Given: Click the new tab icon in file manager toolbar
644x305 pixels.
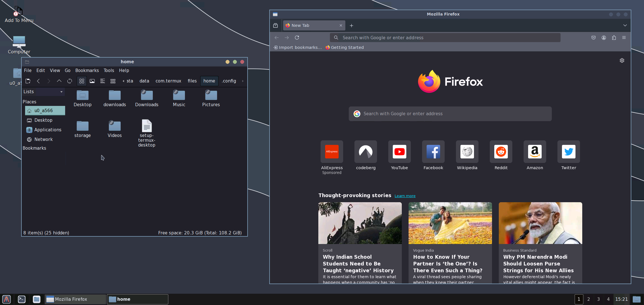Looking at the screenshot, I should (x=28, y=81).
